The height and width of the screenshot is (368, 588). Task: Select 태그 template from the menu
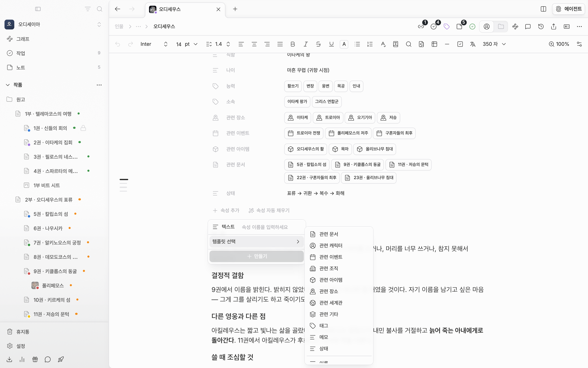(339, 325)
